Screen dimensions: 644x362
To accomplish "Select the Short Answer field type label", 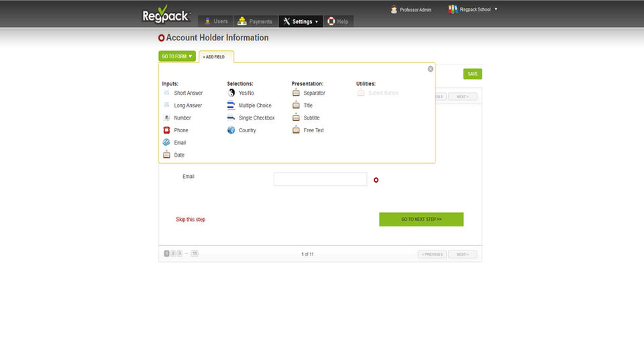I will tap(188, 93).
